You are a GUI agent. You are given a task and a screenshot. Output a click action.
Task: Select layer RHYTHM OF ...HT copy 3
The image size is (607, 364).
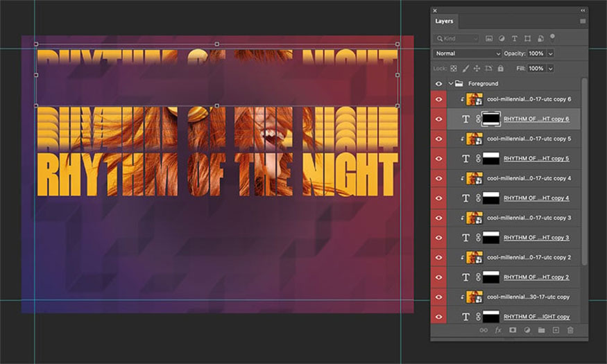[536, 238]
